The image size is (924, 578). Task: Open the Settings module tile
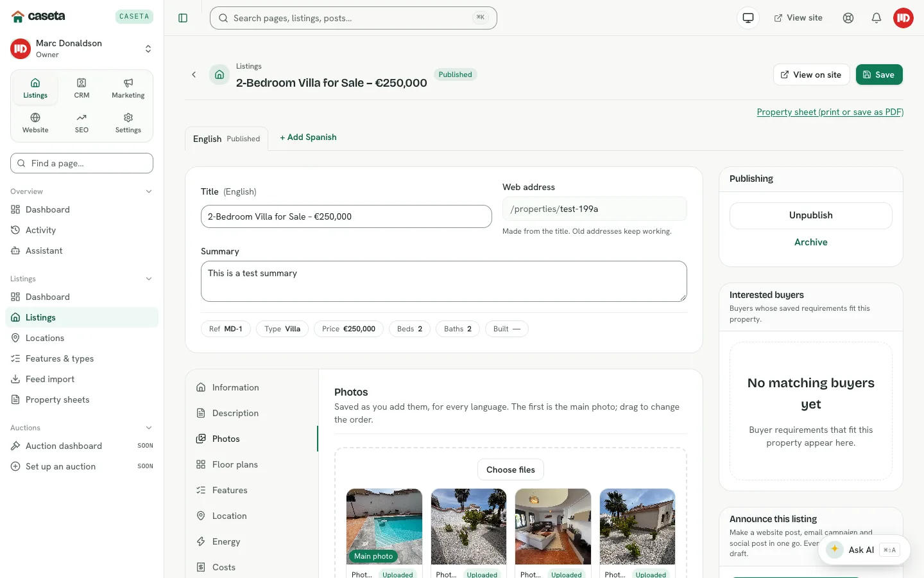(x=128, y=123)
